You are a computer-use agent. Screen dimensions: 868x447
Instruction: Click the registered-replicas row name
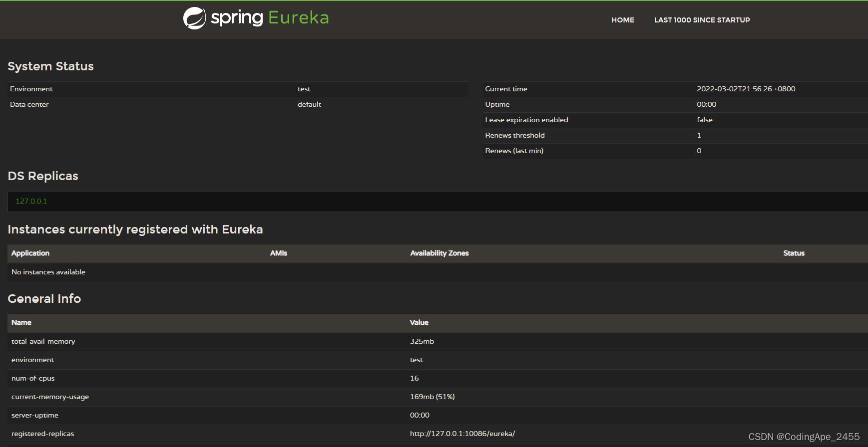[42, 434]
